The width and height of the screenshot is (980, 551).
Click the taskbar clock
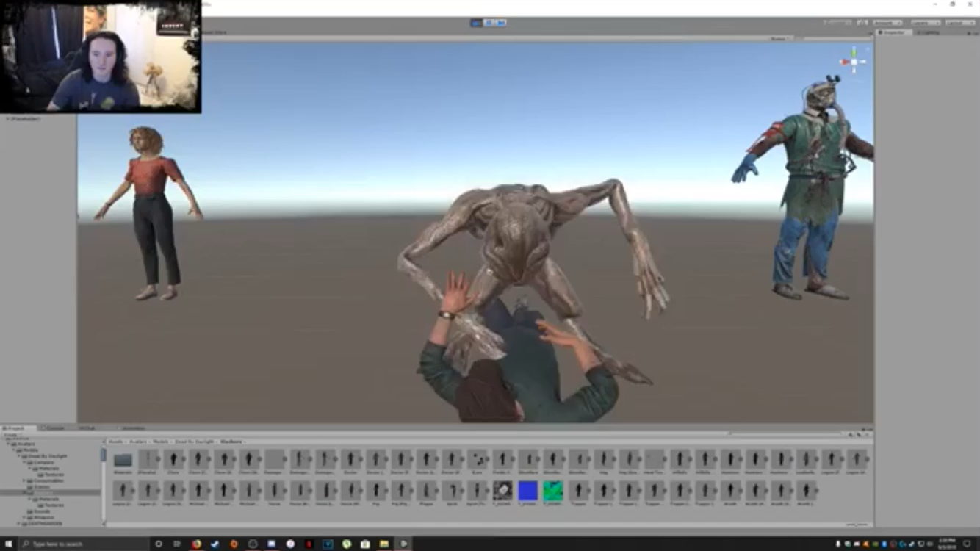point(946,544)
